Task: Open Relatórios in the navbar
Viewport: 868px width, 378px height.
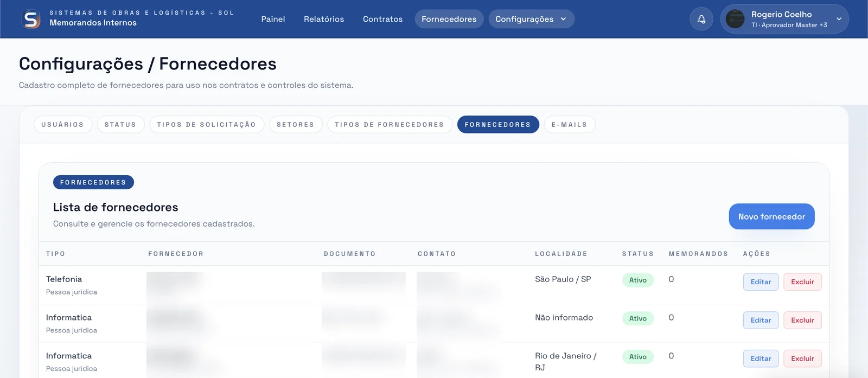Action: pyautogui.click(x=324, y=19)
